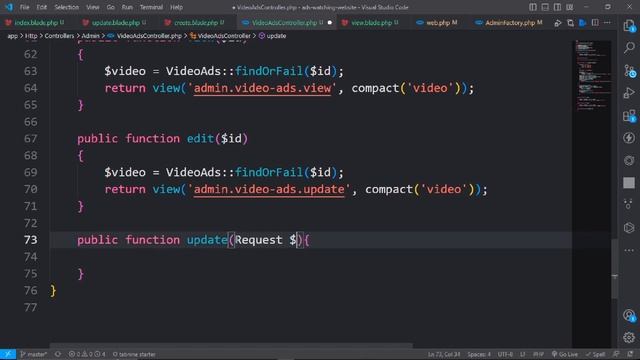Viewport: 640px width, 360px height.
Task: Switch to the index.blade.php tab
Action: 36,23
